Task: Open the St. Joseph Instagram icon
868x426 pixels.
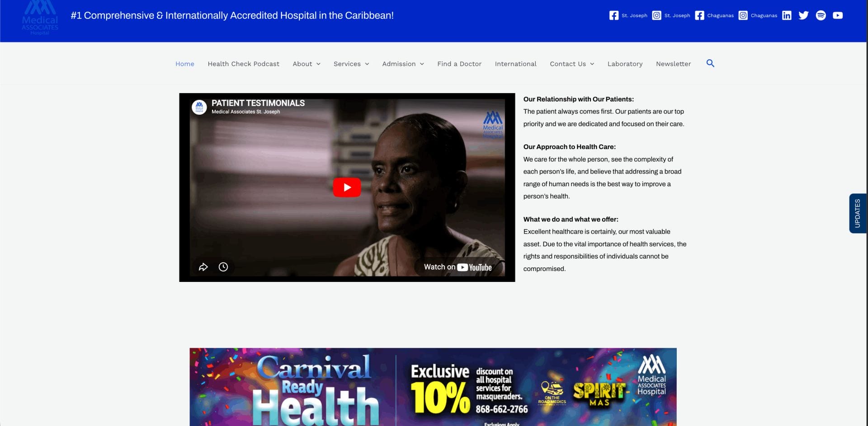Action: pyautogui.click(x=656, y=15)
